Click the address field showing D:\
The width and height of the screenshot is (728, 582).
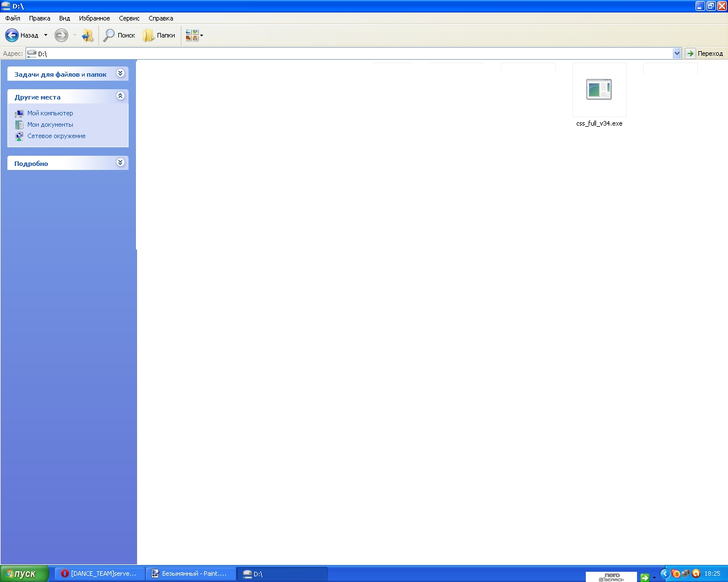pos(341,53)
